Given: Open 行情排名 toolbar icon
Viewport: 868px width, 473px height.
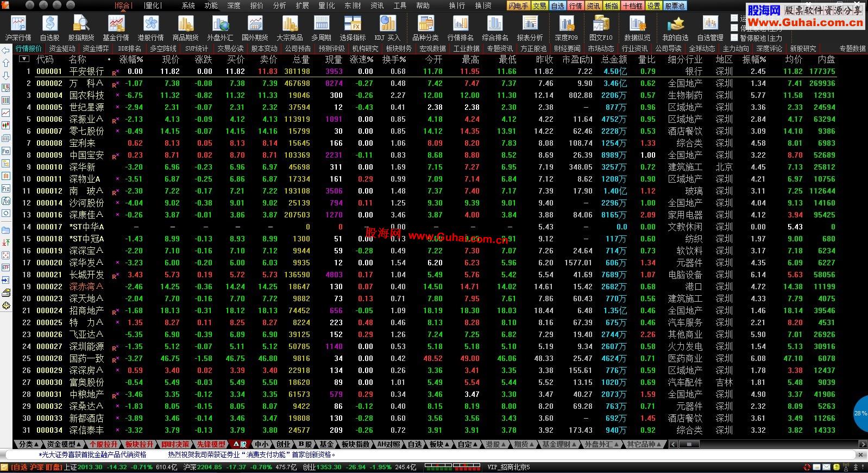Looking at the screenshot, I should tap(460, 28).
